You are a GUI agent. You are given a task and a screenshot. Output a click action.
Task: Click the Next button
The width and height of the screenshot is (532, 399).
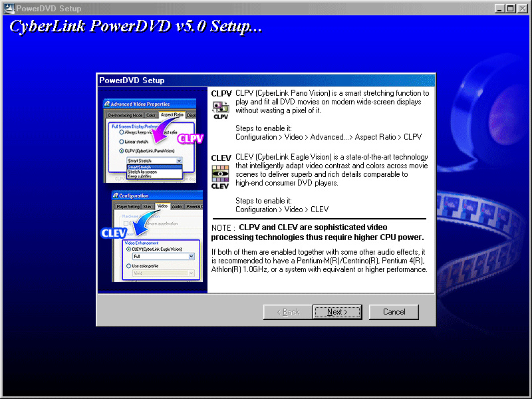pos(337,312)
